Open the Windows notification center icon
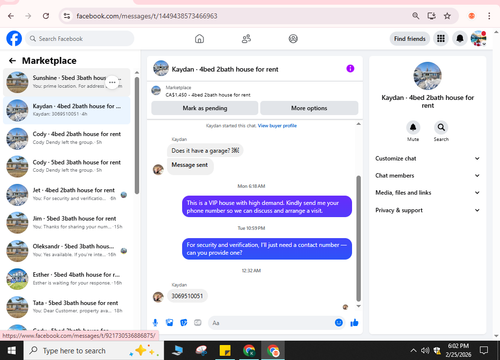This screenshot has height=360, width=500. pyautogui.click(x=484, y=350)
